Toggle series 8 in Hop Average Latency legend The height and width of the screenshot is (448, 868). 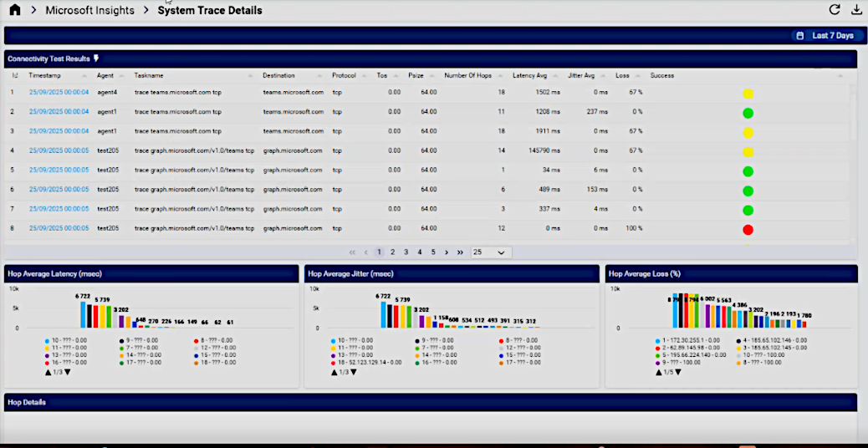(215, 340)
